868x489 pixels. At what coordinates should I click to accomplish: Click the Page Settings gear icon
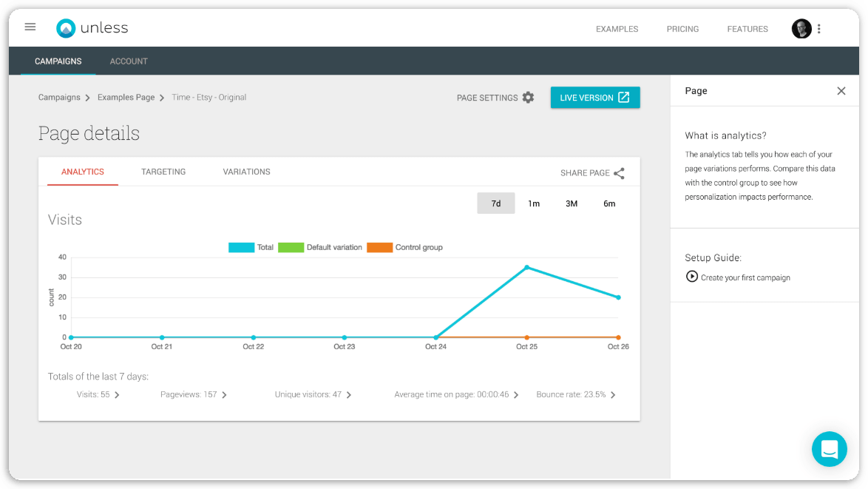pos(528,98)
